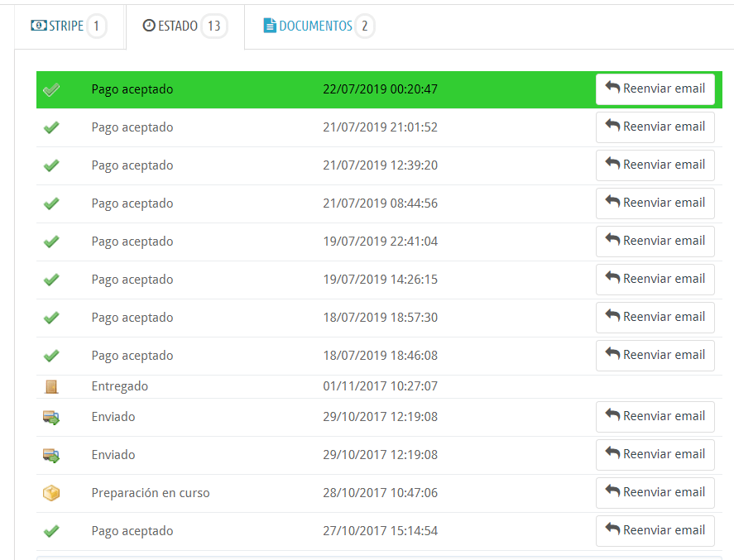Click checkmark icon for 27/10/2017 15:14:54

click(x=51, y=531)
